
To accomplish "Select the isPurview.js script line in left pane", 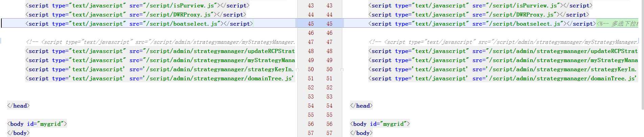I will pos(137,5).
